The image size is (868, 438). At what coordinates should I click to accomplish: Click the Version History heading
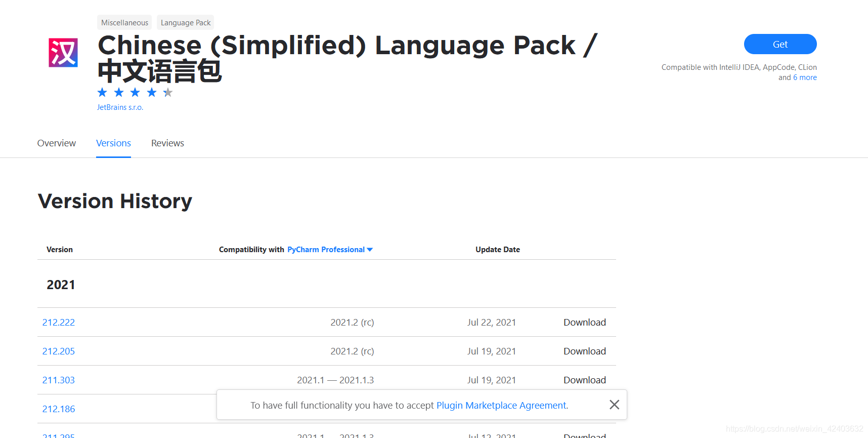tap(115, 201)
